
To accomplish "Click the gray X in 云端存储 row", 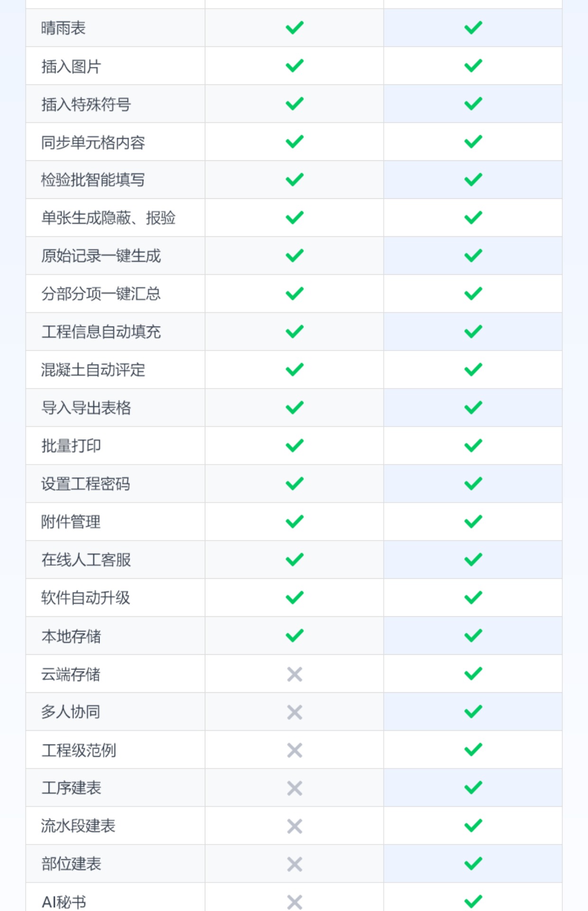I will (x=294, y=674).
